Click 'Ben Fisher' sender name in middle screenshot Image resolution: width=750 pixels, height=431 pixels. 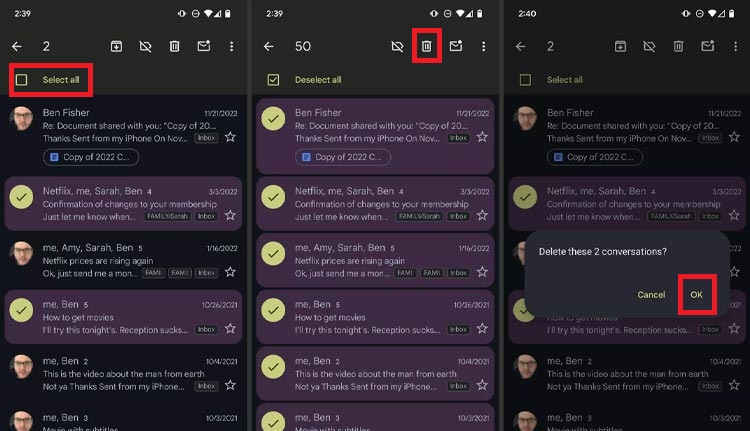tap(318, 113)
